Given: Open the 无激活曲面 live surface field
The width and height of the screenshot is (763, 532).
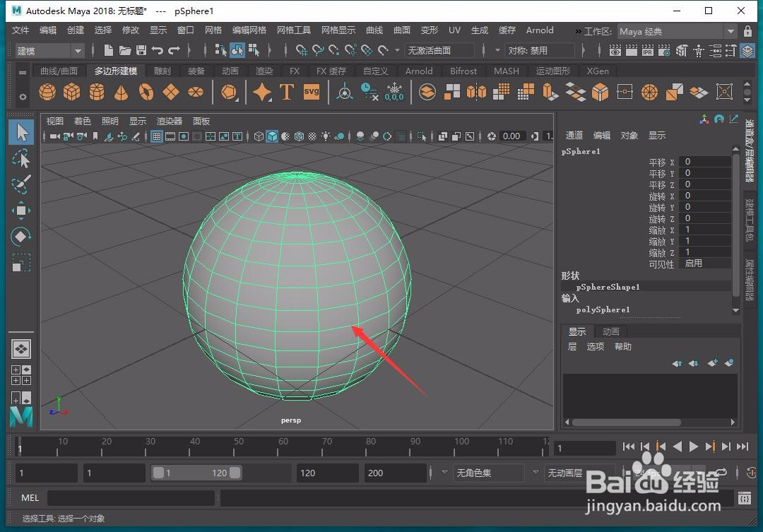Looking at the screenshot, I should [439, 50].
